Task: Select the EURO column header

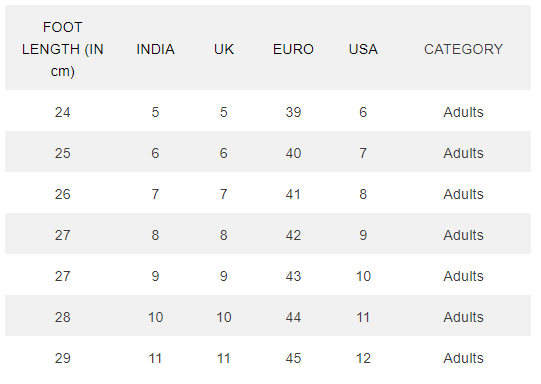Action: tap(293, 49)
